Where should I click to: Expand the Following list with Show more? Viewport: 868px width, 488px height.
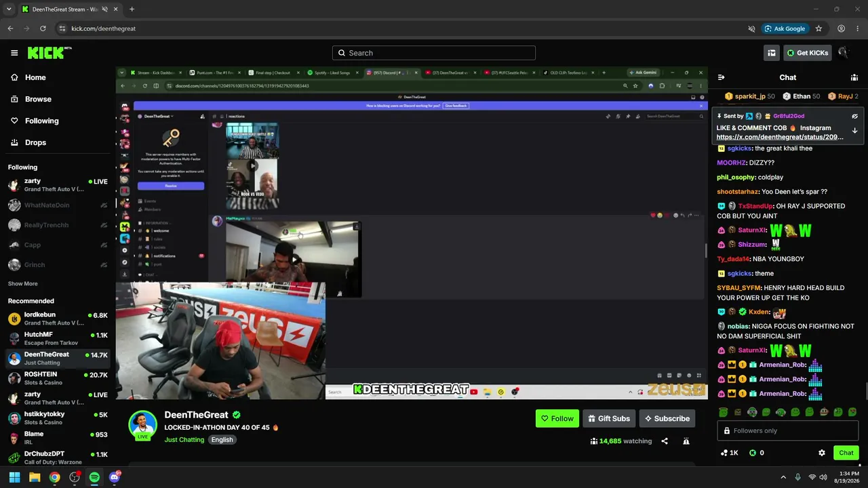(23, 283)
